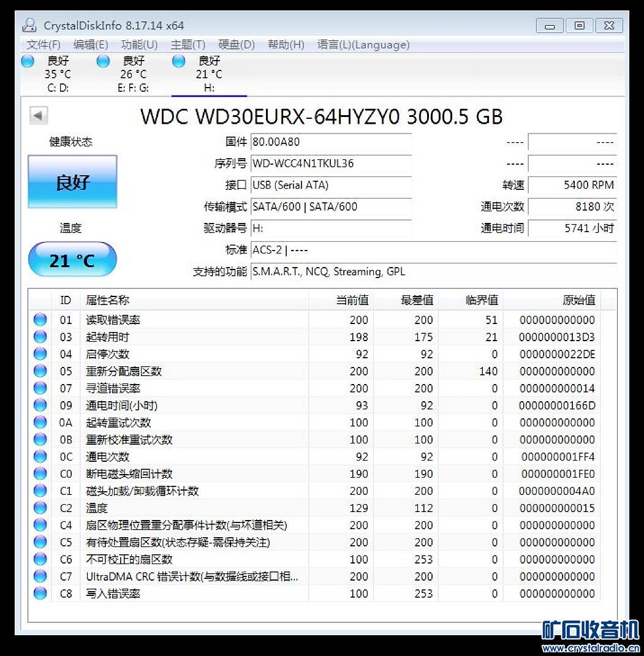This screenshot has height=656, width=644.
Task: Click the 临界值 column header
Action: (x=471, y=300)
